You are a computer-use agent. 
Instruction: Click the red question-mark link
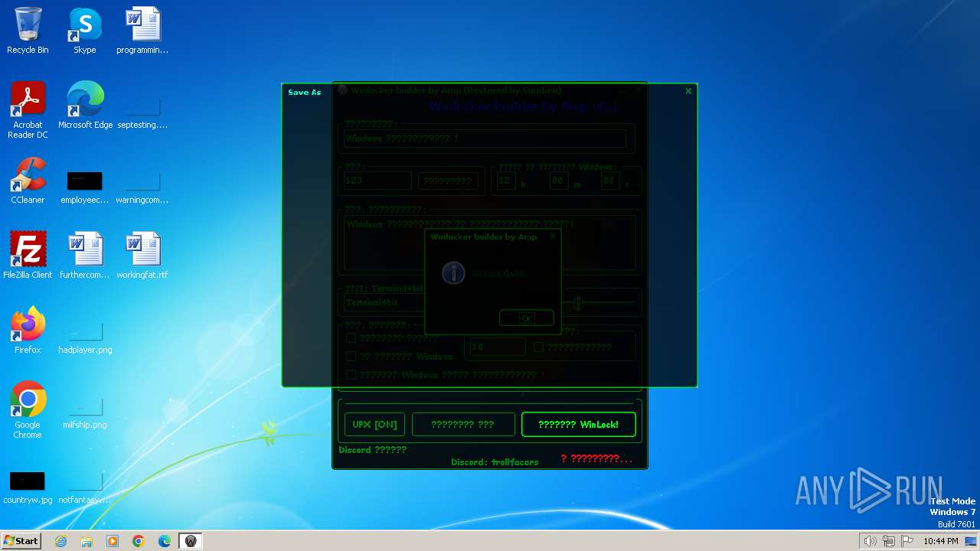pos(596,458)
